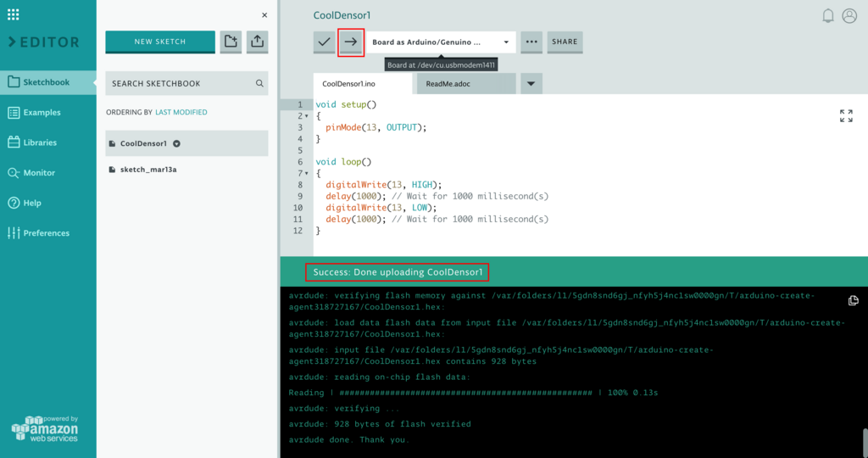Create a new sketch
The height and width of the screenshot is (458, 868).
click(x=160, y=42)
